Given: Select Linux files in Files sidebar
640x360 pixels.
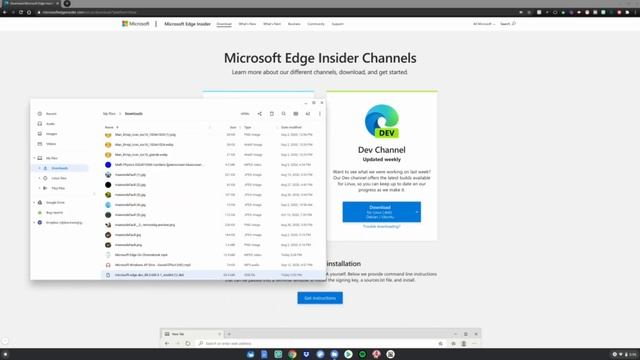Looking at the screenshot, I should click(x=59, y=178).
